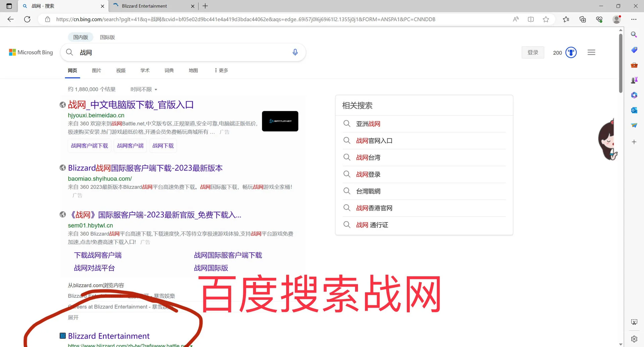Viewport: 644px width, 347px height.
Task: Expand the 时间不限 time filter dropdown
Action: (144, 89)
